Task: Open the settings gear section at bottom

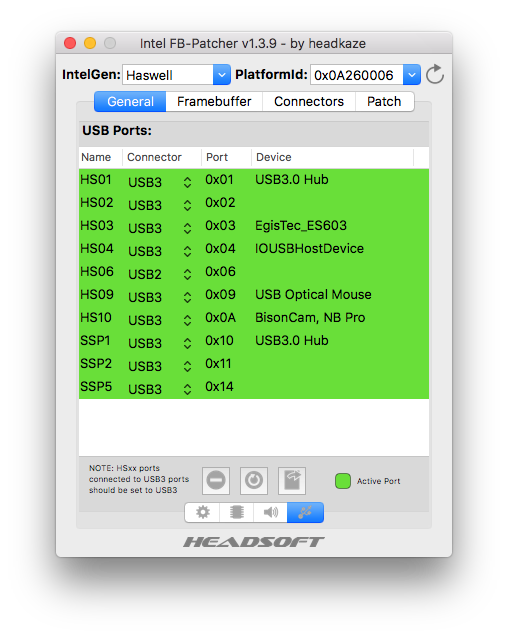Action: (202, 512)
